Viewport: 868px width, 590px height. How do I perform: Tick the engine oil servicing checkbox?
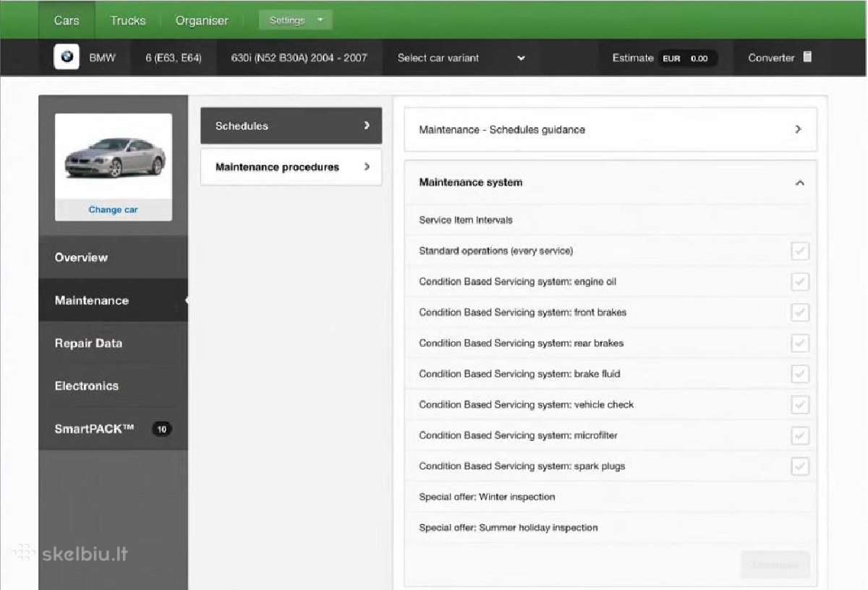tap(799, 282)
